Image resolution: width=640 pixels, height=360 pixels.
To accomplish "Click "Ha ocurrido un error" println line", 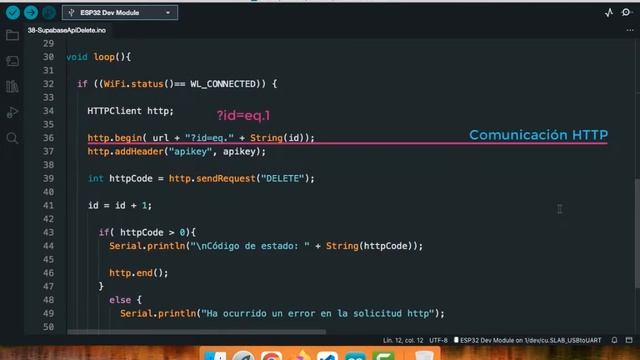I will (282, 313).
